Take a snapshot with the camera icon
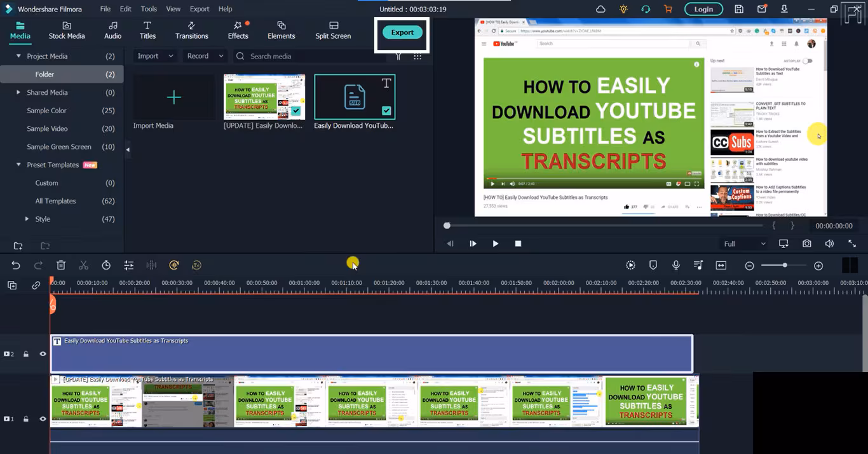868x454 pixels. tap(806, 244)
